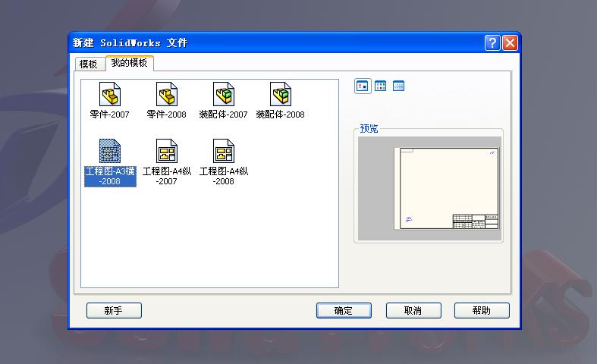Click the 零件-2008 label text
The image size is (597, 364).
point(167,115)
